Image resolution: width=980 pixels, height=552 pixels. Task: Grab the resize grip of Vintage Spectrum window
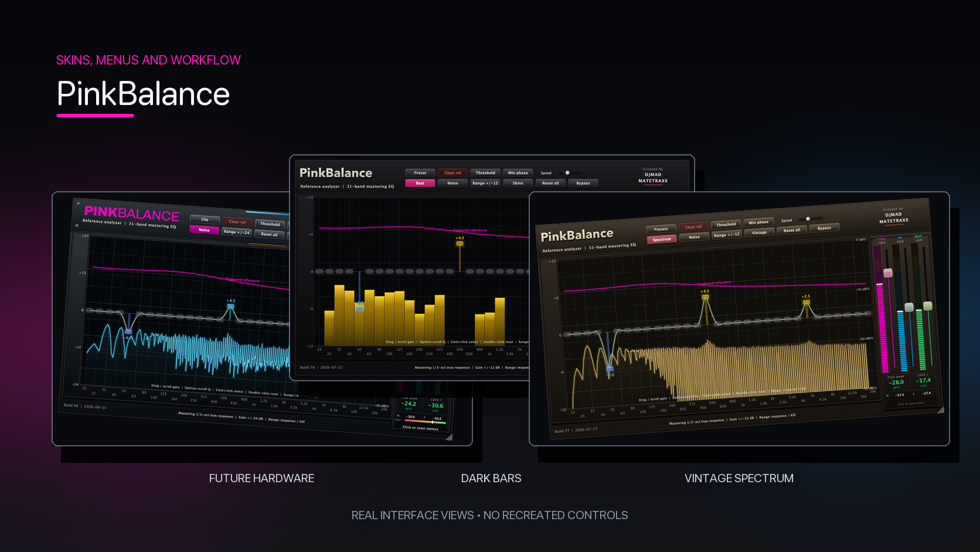[x=941, y=411]
